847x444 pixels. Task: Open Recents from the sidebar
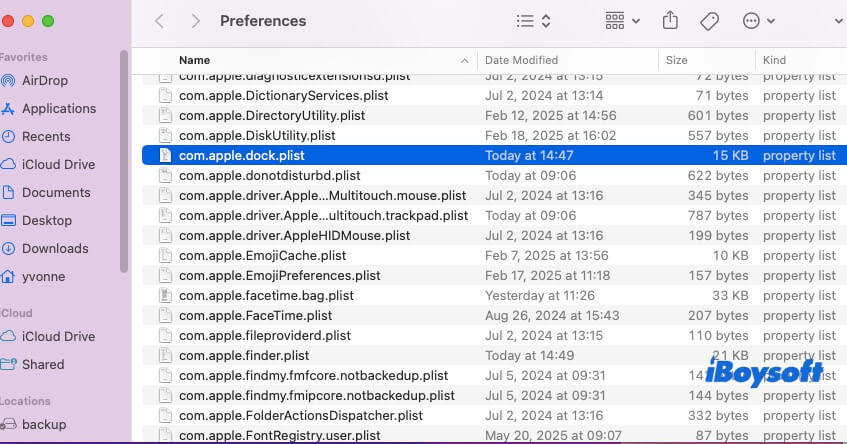[46, 136]
